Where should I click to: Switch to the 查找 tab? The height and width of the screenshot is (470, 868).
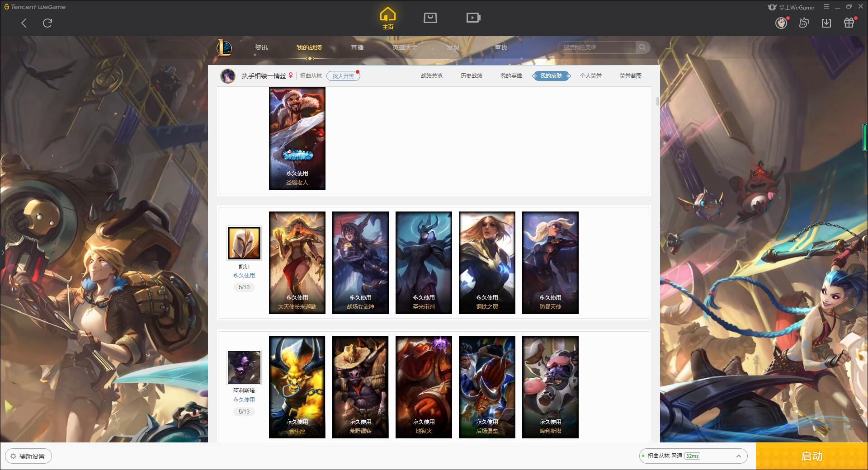click(500, 47)
